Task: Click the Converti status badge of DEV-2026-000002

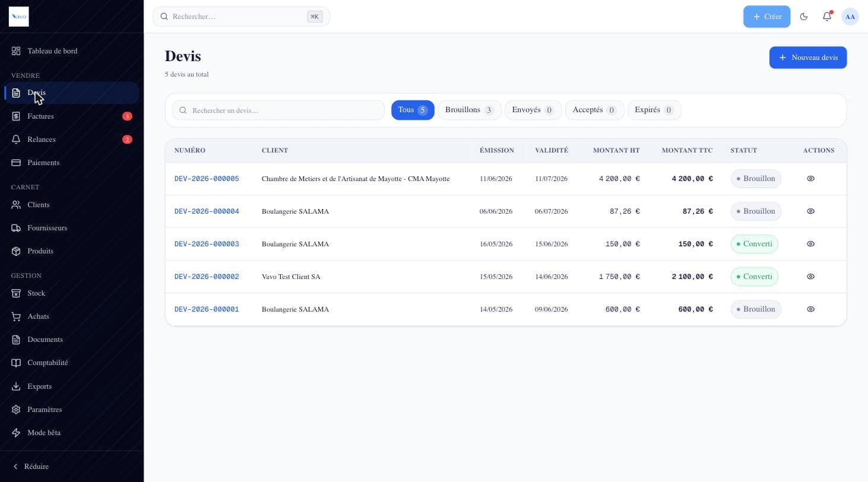Action: click(754, 277)
